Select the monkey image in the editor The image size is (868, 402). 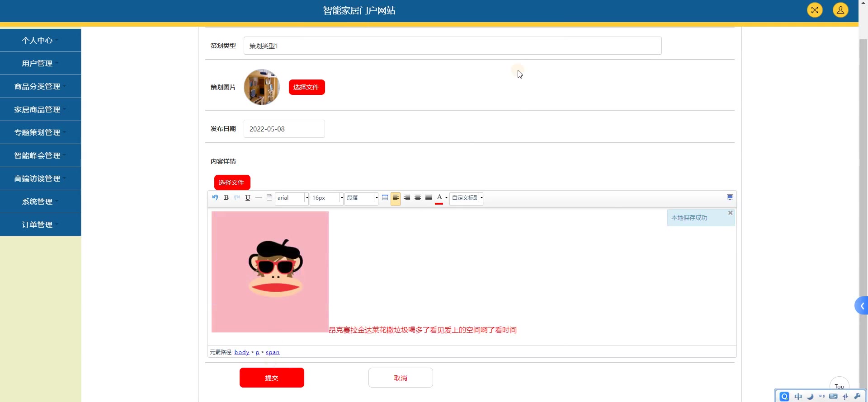pos(270,272)
